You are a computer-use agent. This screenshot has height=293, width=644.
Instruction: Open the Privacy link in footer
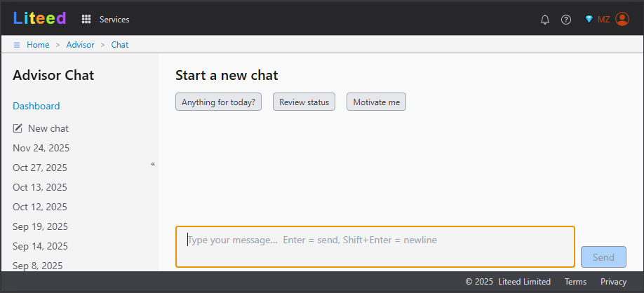point(613,282)
